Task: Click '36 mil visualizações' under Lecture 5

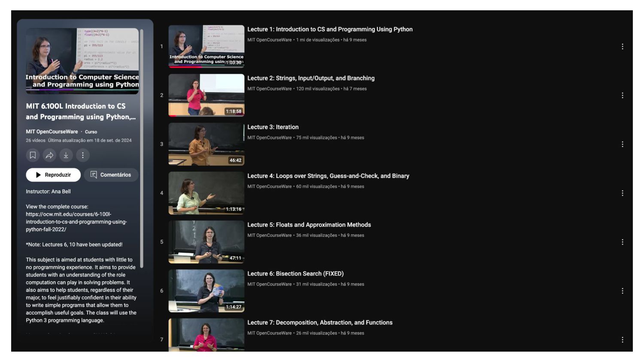Action: click(x=316, y=235)
